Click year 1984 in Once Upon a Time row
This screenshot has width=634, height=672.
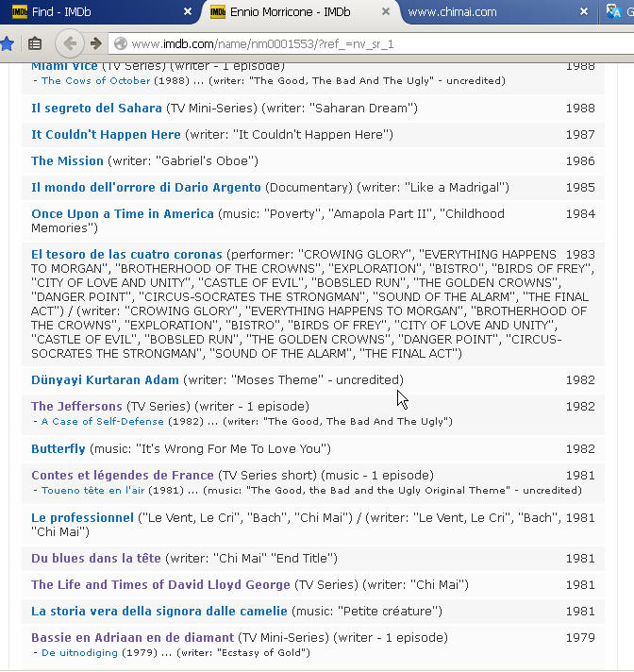click(x=580, y=214)
